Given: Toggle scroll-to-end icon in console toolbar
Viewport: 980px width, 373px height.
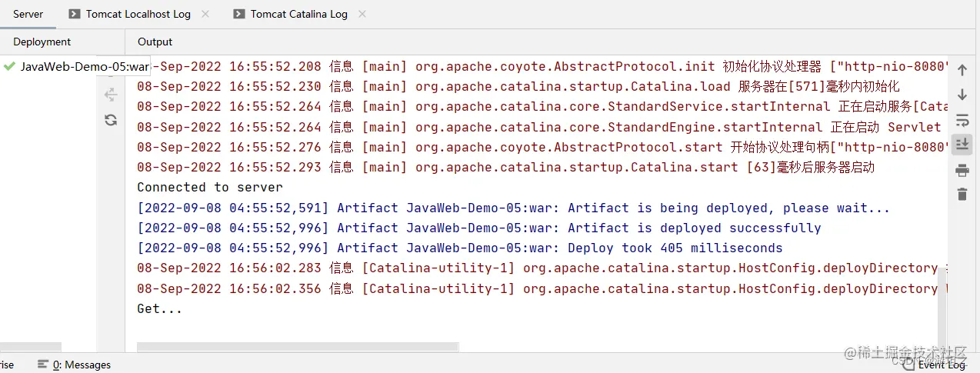Looking at the screenshot, I should click(962, 144).
